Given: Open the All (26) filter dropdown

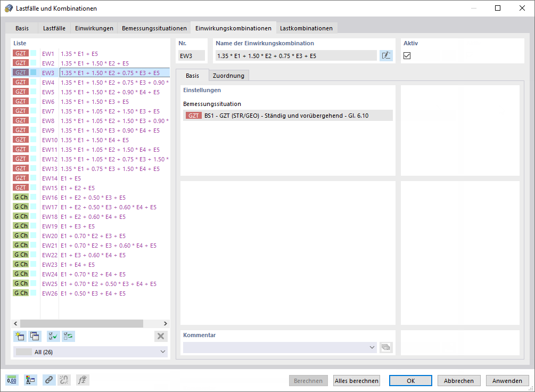Looking at the screenshot, I should [90, 352].
